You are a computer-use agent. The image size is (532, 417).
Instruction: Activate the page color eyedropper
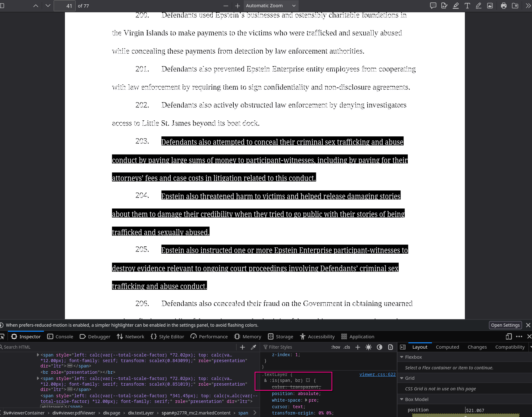(x=253, y=347)
